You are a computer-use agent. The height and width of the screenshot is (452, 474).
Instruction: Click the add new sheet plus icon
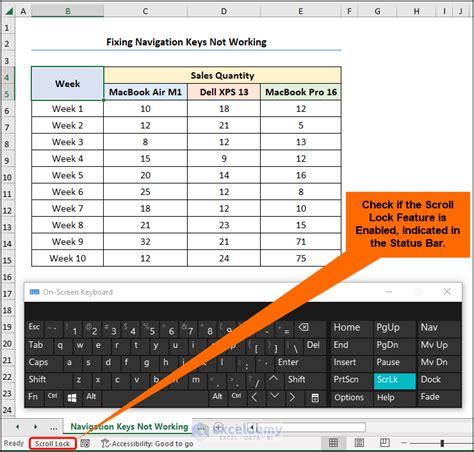(x=218, y=427)
